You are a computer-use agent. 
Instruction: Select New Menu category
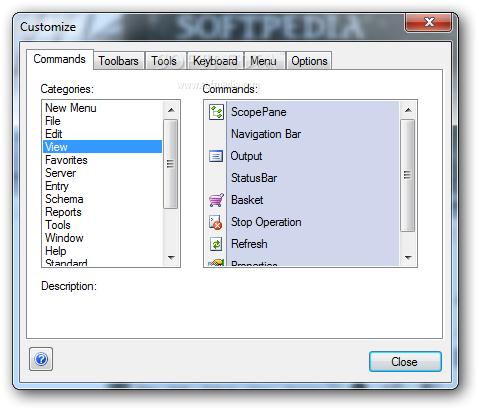102,108
